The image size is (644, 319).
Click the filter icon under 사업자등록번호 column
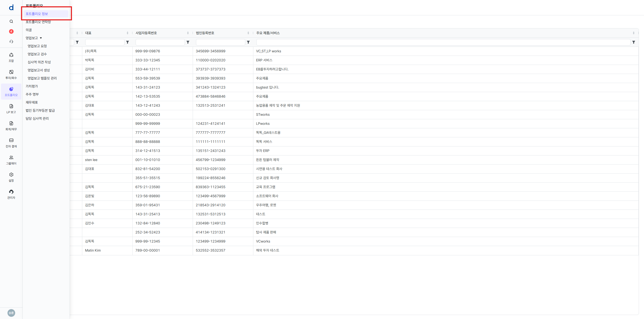click(188, 42)
